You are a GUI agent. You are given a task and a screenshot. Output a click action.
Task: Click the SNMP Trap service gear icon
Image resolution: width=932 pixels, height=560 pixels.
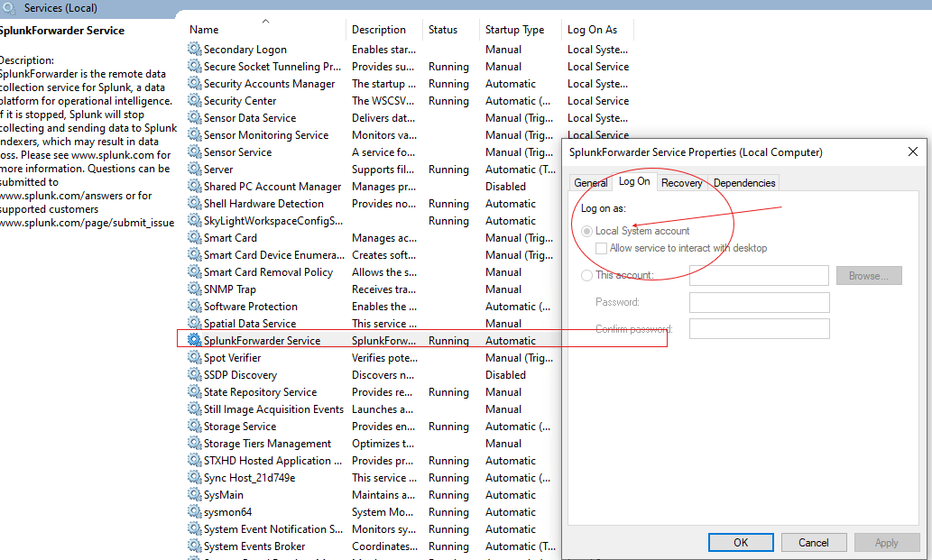(195, 289)
